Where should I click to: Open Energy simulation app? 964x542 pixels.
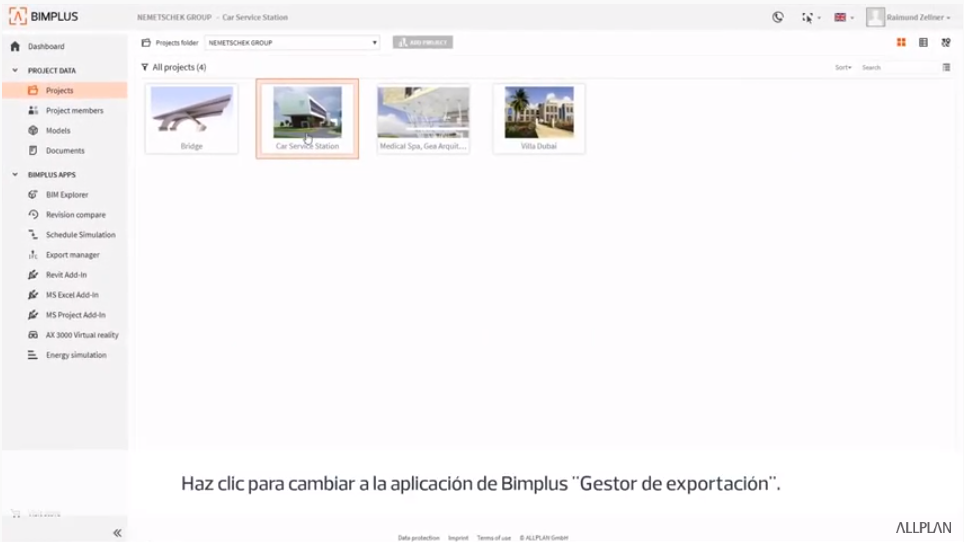click(75, 355)
